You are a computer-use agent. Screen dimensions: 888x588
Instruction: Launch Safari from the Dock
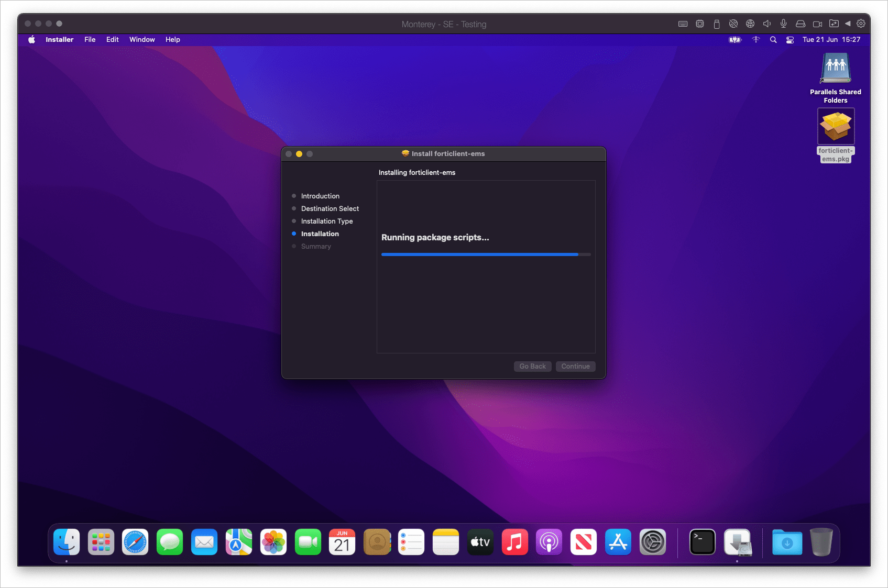click(x=135, y=542)
